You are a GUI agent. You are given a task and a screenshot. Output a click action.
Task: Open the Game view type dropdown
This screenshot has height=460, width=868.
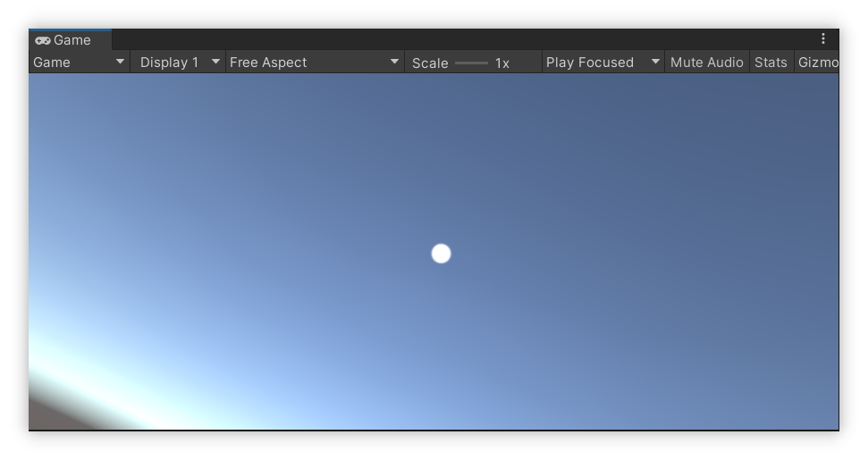72,63
